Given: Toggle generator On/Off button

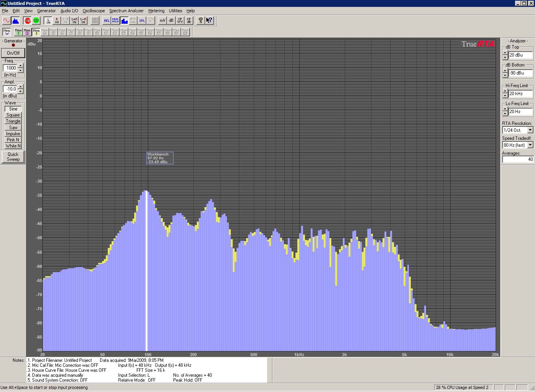Looking at the screenshot, I should coord(13,53).
